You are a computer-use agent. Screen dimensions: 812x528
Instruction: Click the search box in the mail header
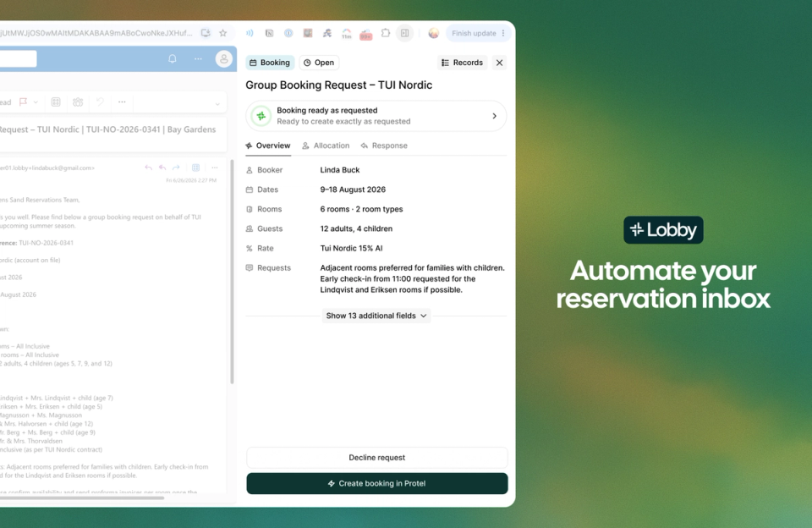18,58
